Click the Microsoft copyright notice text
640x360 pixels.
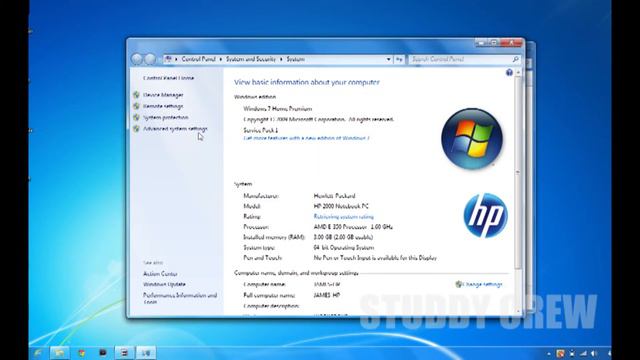(319, 120)
